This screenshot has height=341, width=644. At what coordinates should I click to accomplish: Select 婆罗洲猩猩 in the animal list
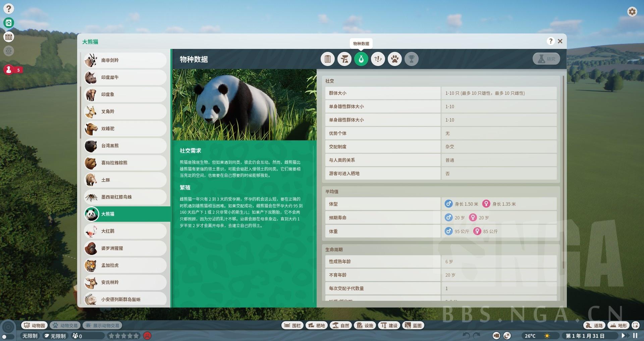pos(125,248)
